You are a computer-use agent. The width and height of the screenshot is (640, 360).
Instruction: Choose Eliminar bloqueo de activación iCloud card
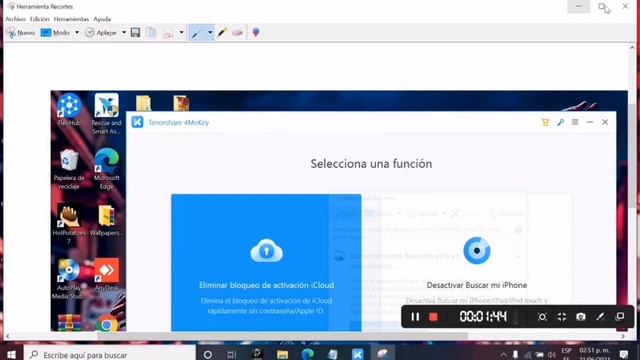(266, 263)
